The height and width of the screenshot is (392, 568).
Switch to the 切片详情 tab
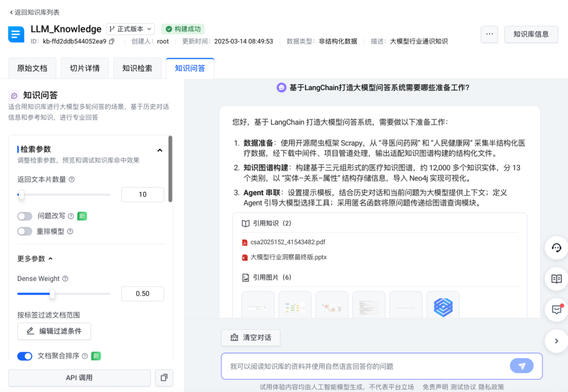coord(85,68)
